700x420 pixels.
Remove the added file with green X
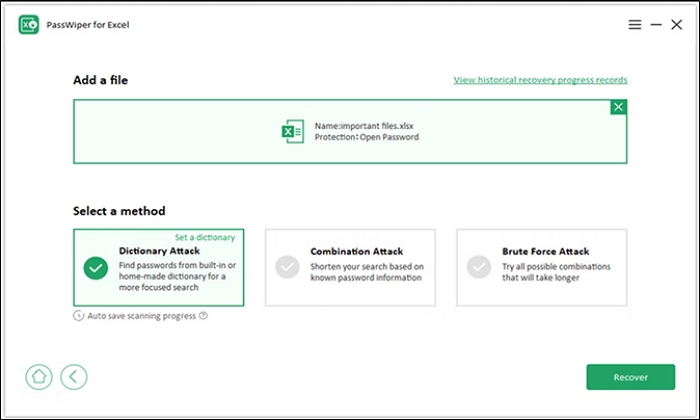619,107
